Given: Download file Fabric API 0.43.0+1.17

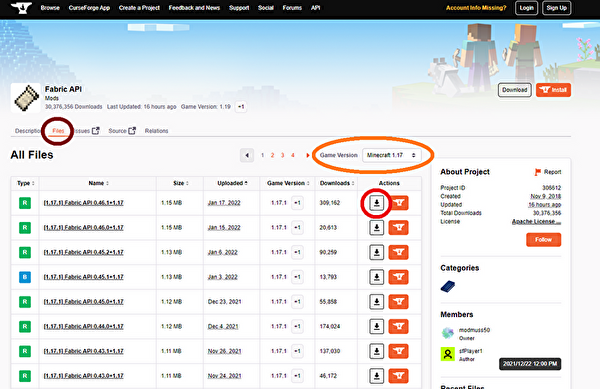Looking at the screenshot, I should coord(377,376).
